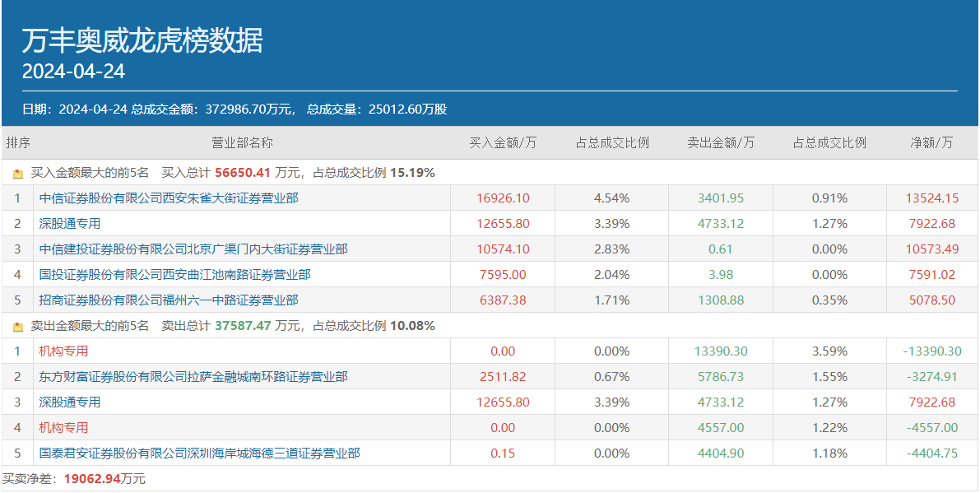Click the icon beside 卖出金额最大的前5名

[18, 327]
